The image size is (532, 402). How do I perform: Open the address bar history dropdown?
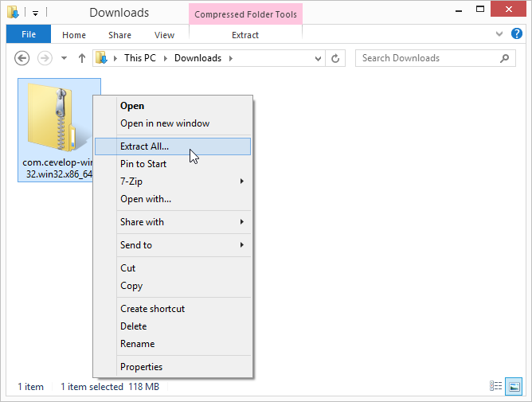click(x=318, y=58)
